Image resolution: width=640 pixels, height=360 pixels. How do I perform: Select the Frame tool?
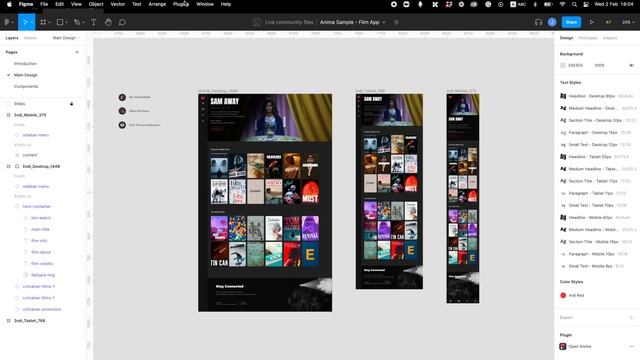coord(43,22)
